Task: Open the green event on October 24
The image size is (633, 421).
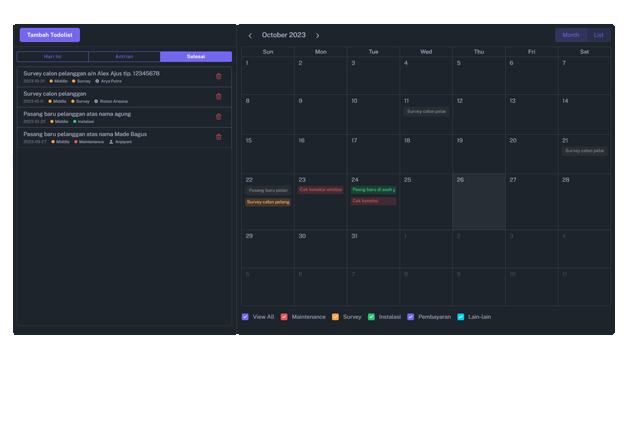Action: click(373, 189)
